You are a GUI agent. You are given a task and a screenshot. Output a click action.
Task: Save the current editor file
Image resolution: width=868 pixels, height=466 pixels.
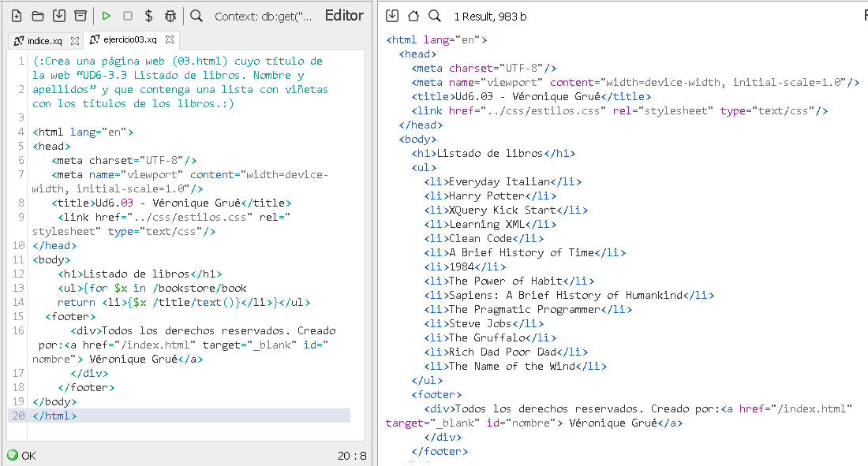59,16
